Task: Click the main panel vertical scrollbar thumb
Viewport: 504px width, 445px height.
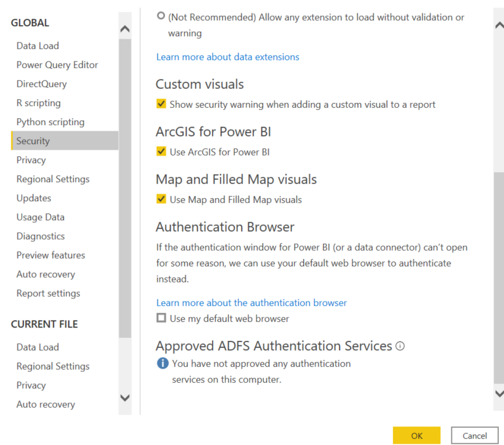Action: click(499, 278)
